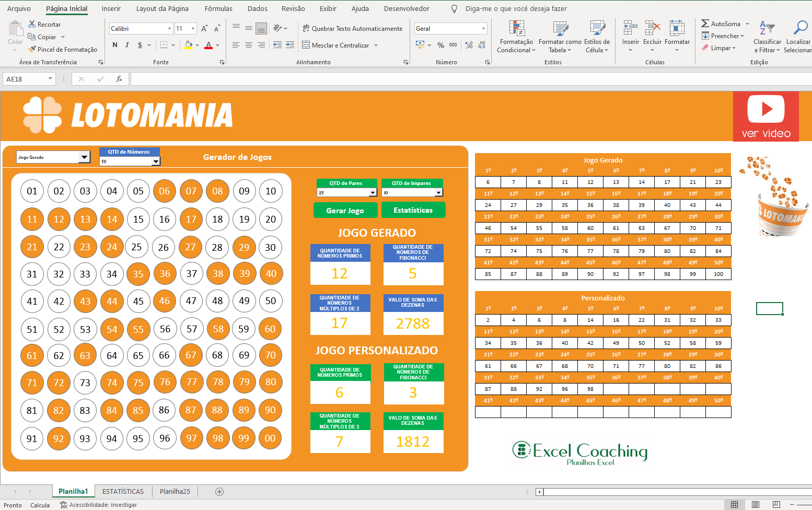The height and width of the screenshot is (510, 812).
Task: Play the ver video YouTube icon
Action: [x=766, y=109]
